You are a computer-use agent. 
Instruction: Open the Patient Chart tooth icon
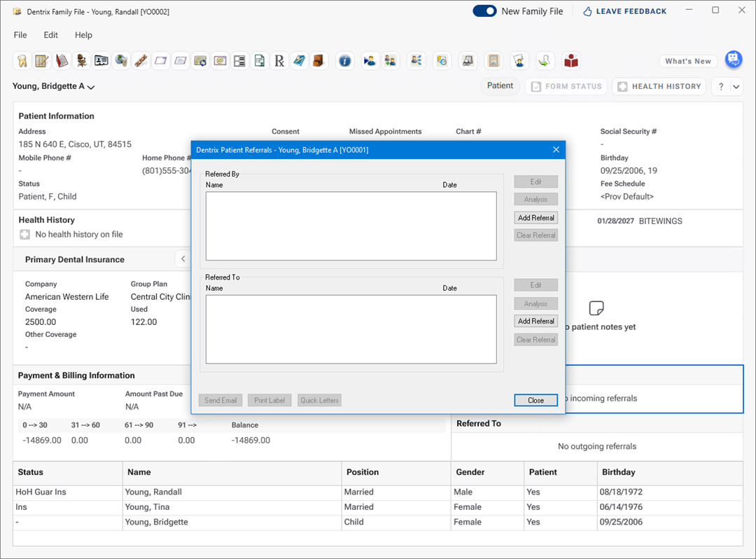(22, 61)
